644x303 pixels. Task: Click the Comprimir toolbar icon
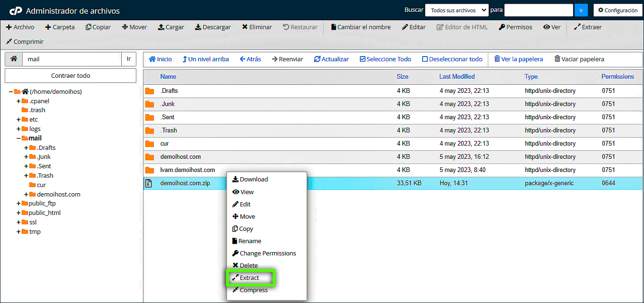(9, 42)
